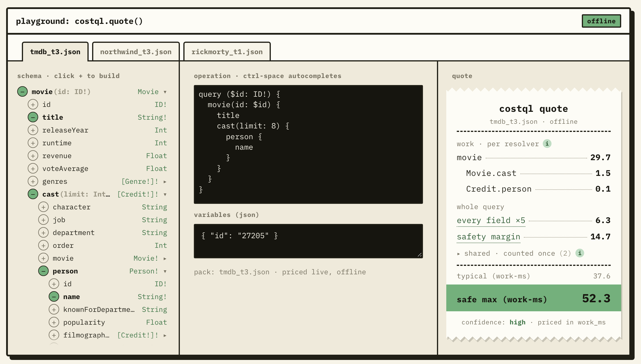Open the northwind_t3.json tab
The width and height of the screenshot is (641, 364).
[136, 52]
